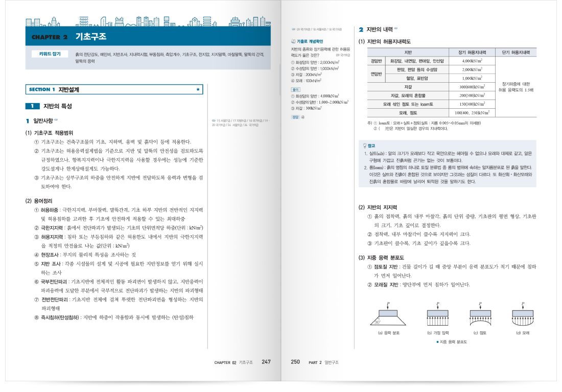The image size is (562, 392).
Task: Click page number 250 in footer
Action: point(295,362)
